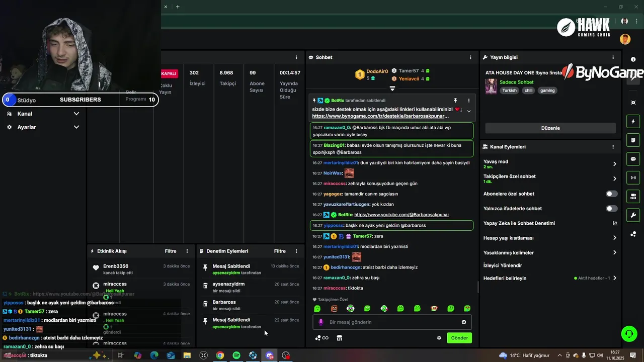Click username Erenb3356 in activity feed
Viewport: 644px width, 362px height.
click(x=116, y=266)
